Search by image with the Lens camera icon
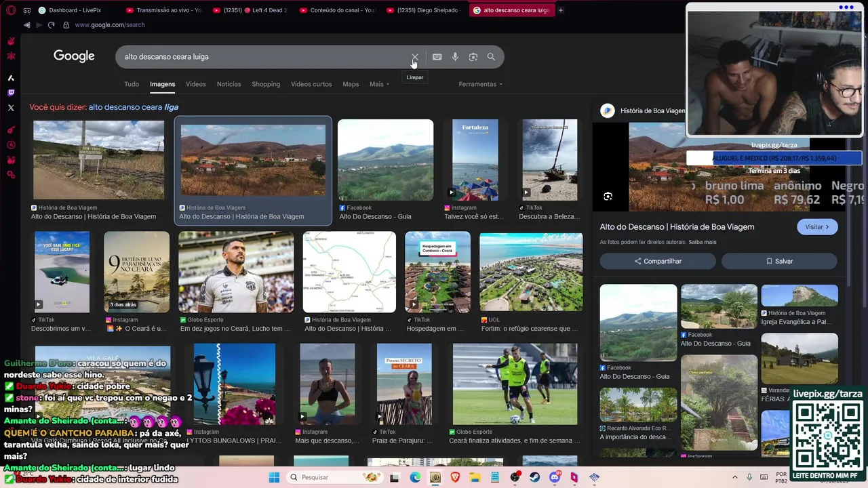This screenshot has height=488, width=868. (473, 57)
